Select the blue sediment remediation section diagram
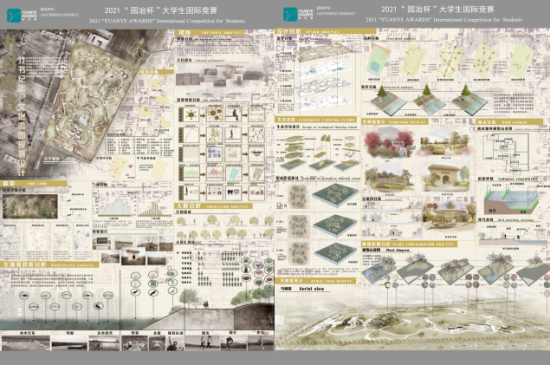551x365 pixels. [x=510, y=201]
